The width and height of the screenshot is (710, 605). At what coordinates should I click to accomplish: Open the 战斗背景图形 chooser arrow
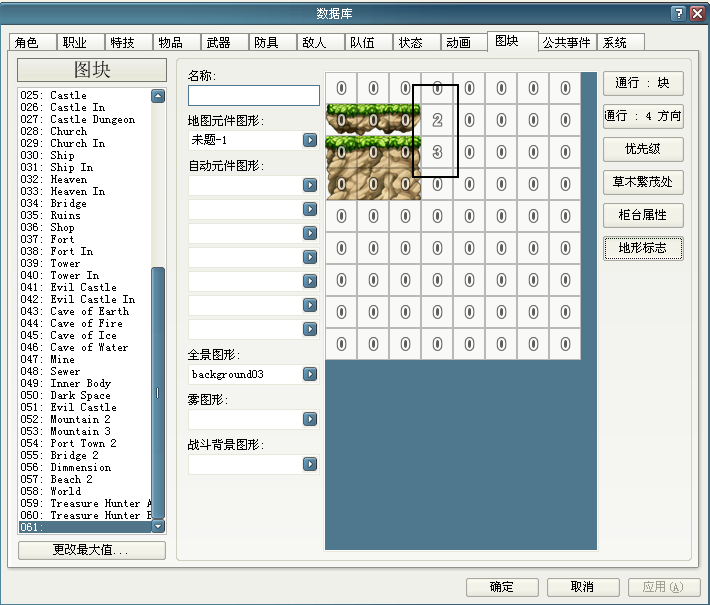310,464
